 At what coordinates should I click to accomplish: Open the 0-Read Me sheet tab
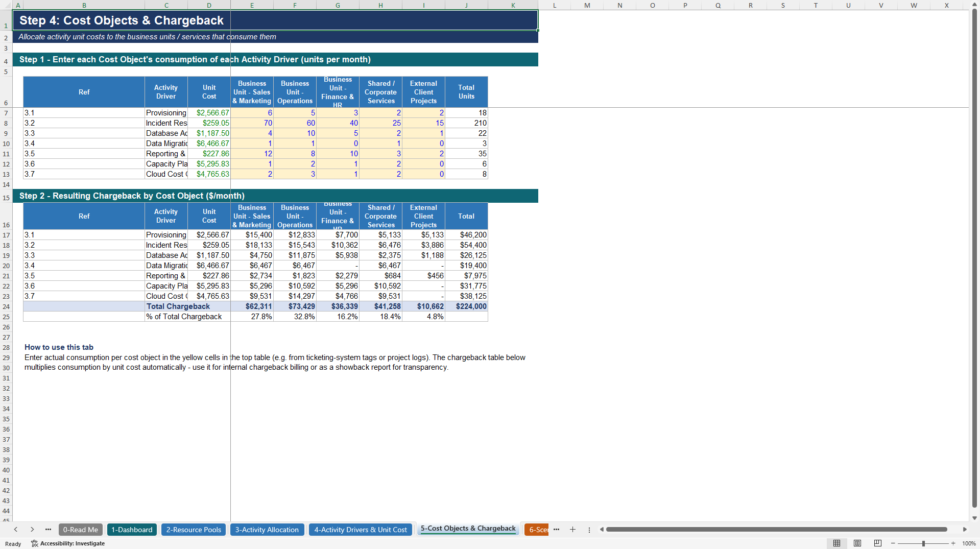coord(80,530)
